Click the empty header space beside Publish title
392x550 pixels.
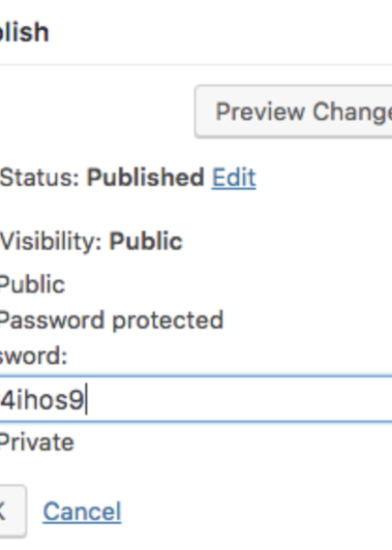221,33
